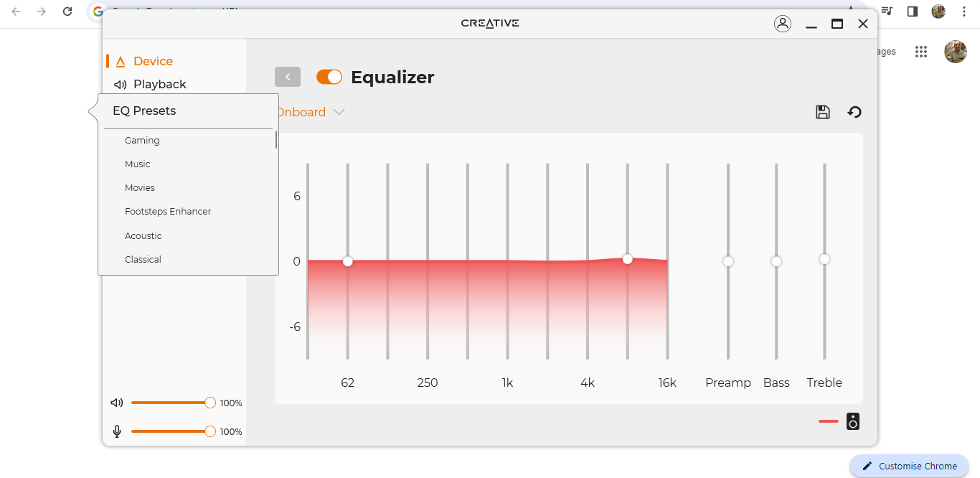980x478 pixels.
Task: Select the Gaming EQ preset
Action: [142, 141]
